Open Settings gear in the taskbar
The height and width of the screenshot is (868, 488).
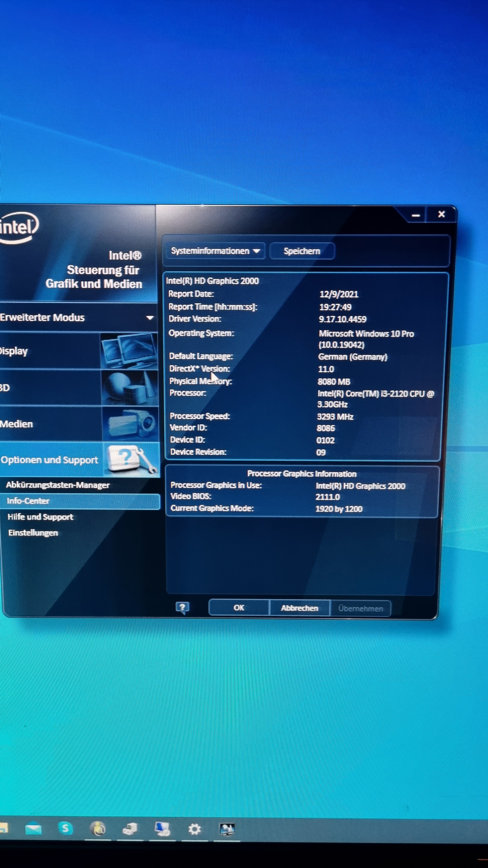pyautogui.click(x=194, y=829)
